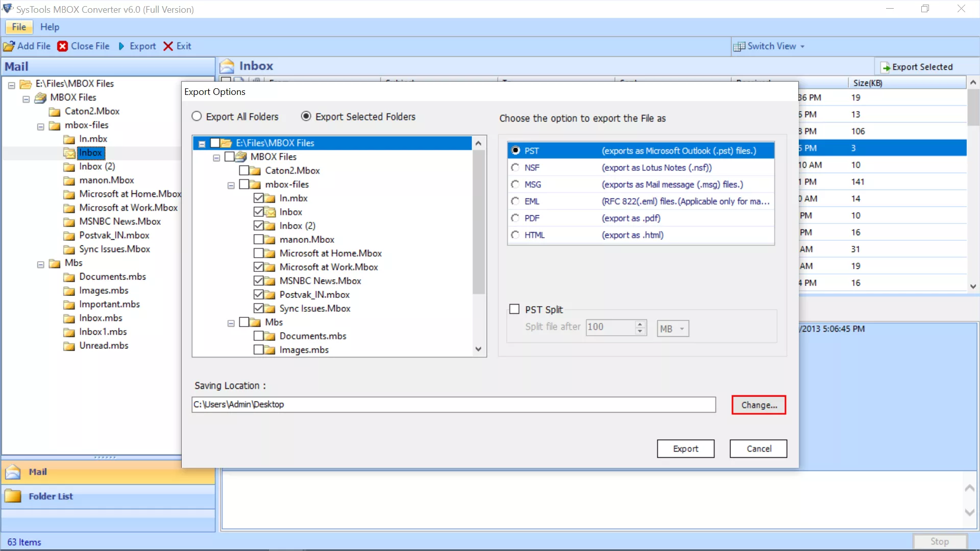Choose the HTML export format radio
980x551 pixels.
click(516, 235)
